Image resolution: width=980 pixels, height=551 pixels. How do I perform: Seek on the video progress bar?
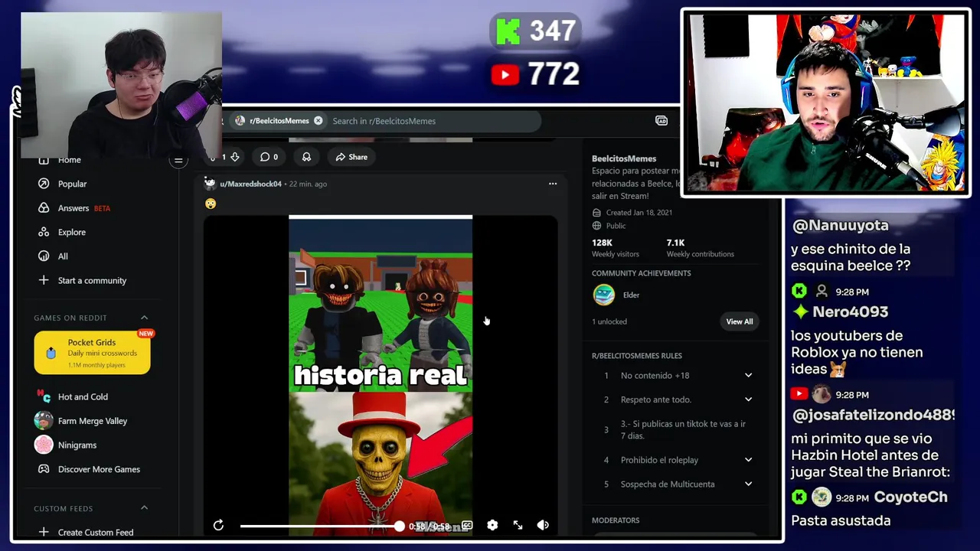(x=320, y=526)
